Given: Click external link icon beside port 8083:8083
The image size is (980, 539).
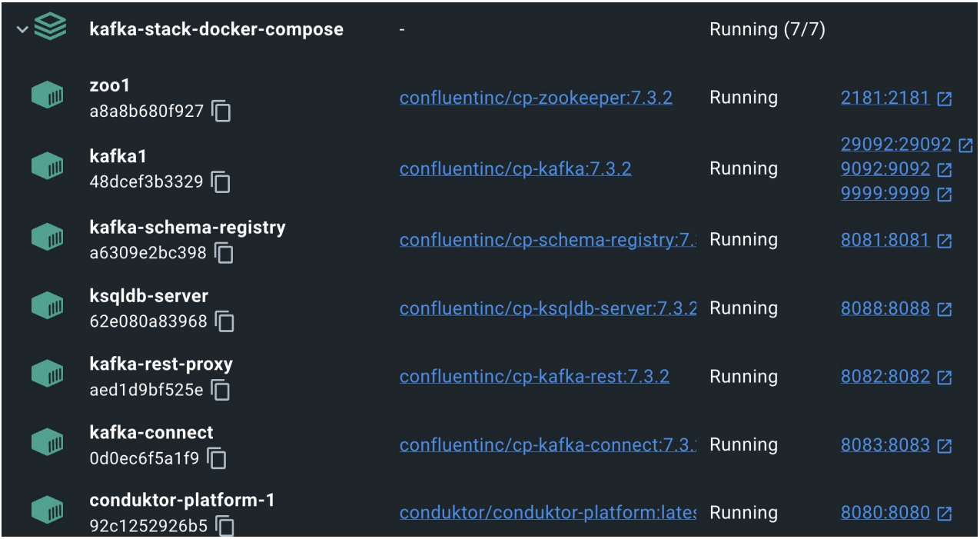Looking at the screenshot, I should coord(945,445).
